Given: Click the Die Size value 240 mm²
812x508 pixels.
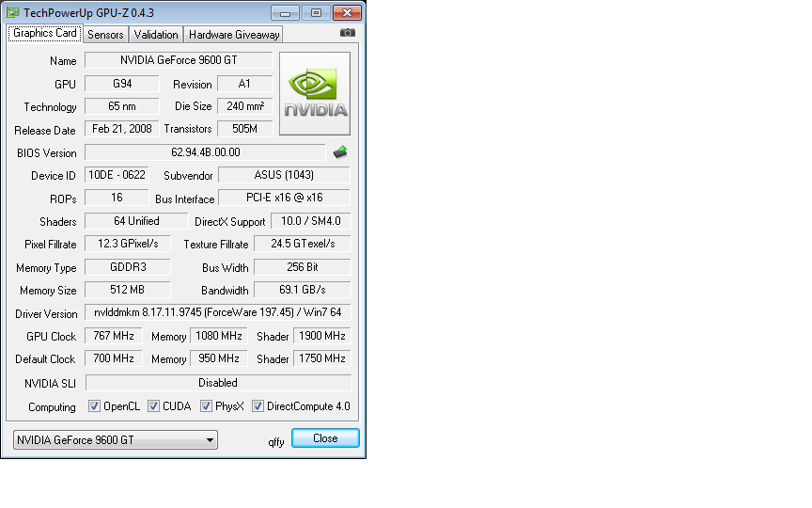Looking at the screenshot, I should click(245, 106).
